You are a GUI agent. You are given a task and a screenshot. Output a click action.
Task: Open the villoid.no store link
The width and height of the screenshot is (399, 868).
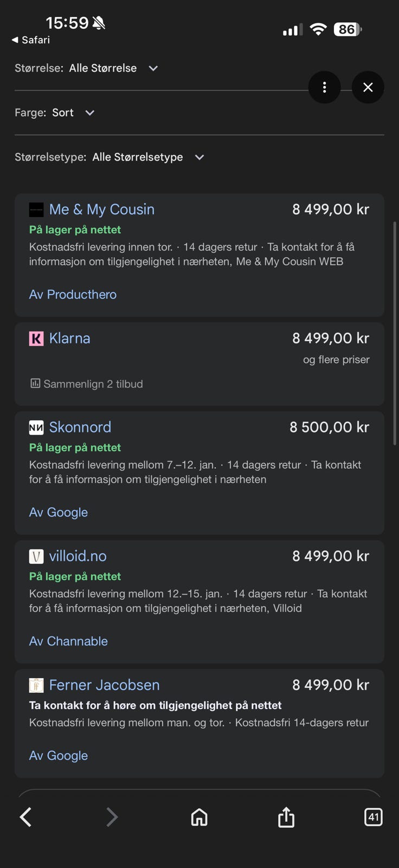[x=78, y=556]
